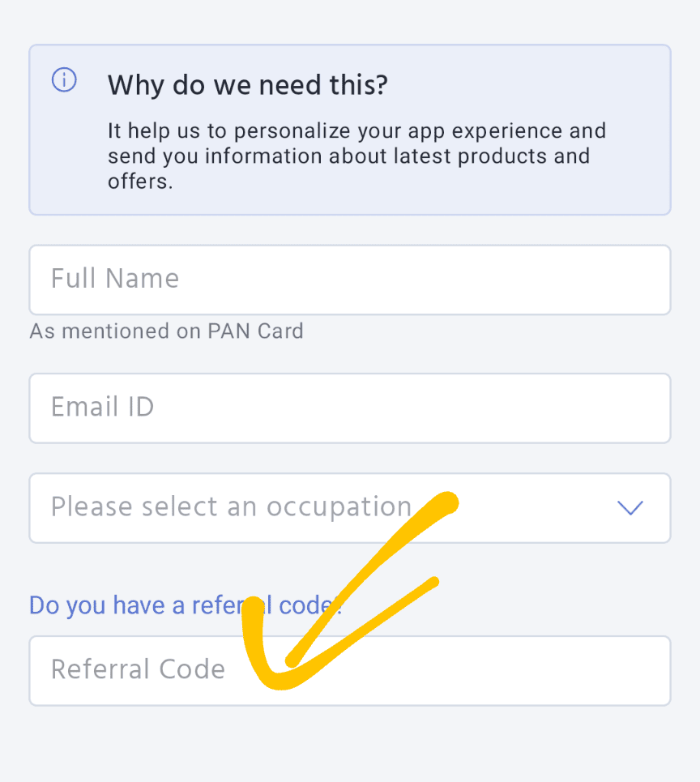Click 'Please select an occupation' placeholder text
700x782 pixels.
[231, 507]
